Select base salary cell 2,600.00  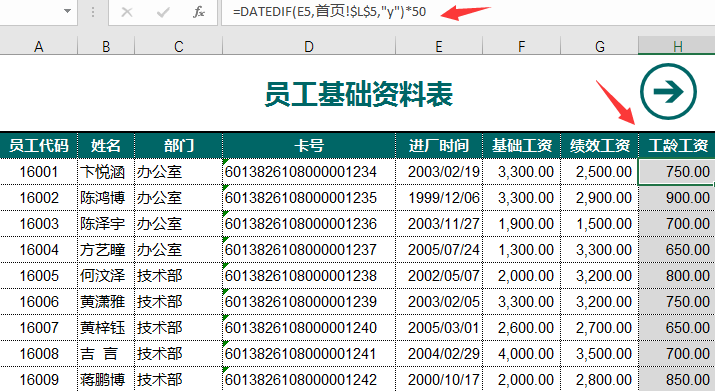(521, 328)
